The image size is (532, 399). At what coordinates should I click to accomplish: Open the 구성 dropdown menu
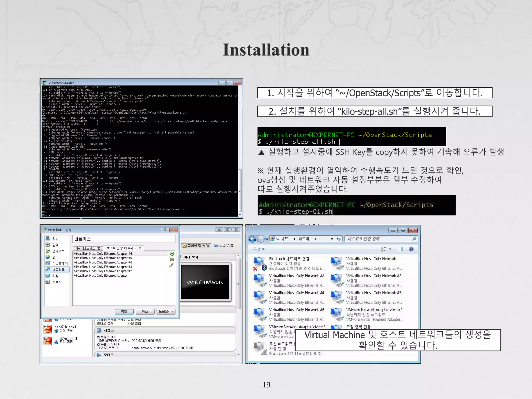coord(259,249)
